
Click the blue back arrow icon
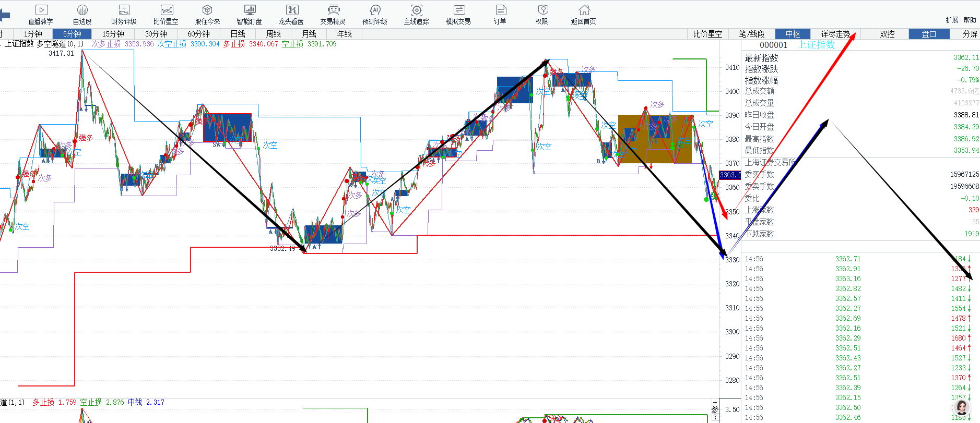pos(5,15)
